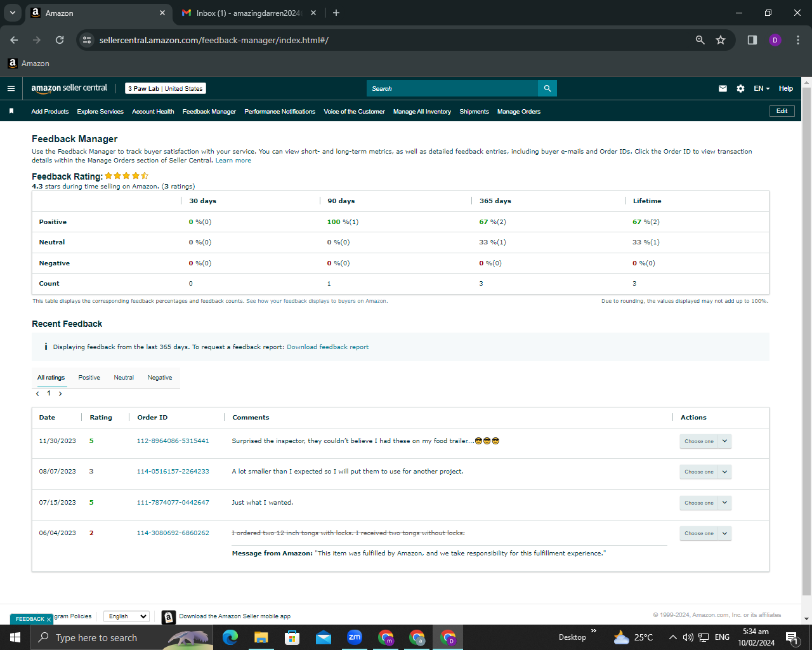
Task: Open Mail app from taskbar
Action: [323, 637]
